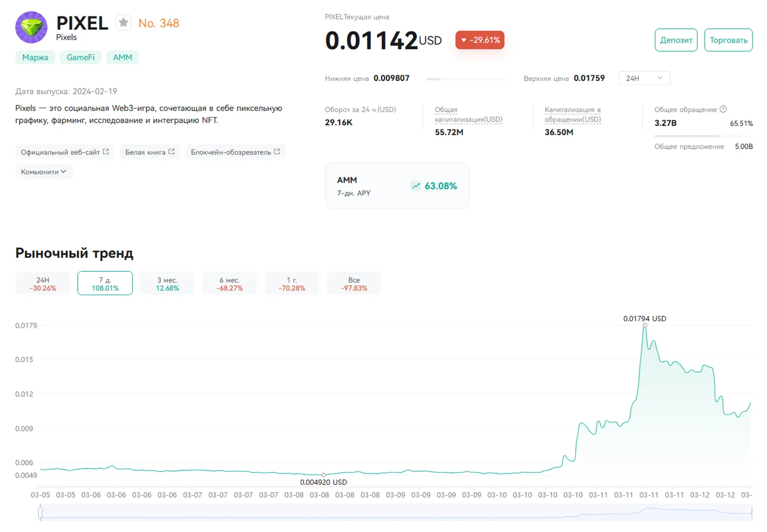Screen dimensions: 767x532
Task: Click the 0.01794 USD peak marker on chart
Action: tap(645, 325)
